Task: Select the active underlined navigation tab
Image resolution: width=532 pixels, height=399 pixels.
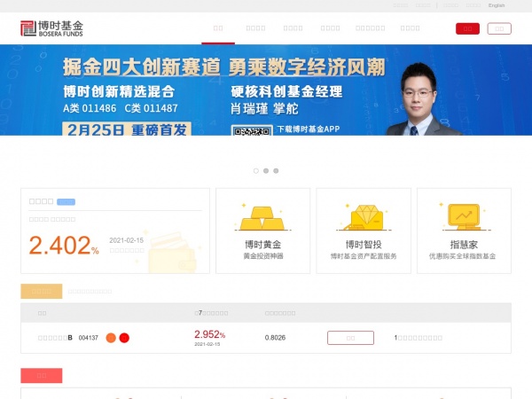Action: pyautogui.click(x=218, y=28)
